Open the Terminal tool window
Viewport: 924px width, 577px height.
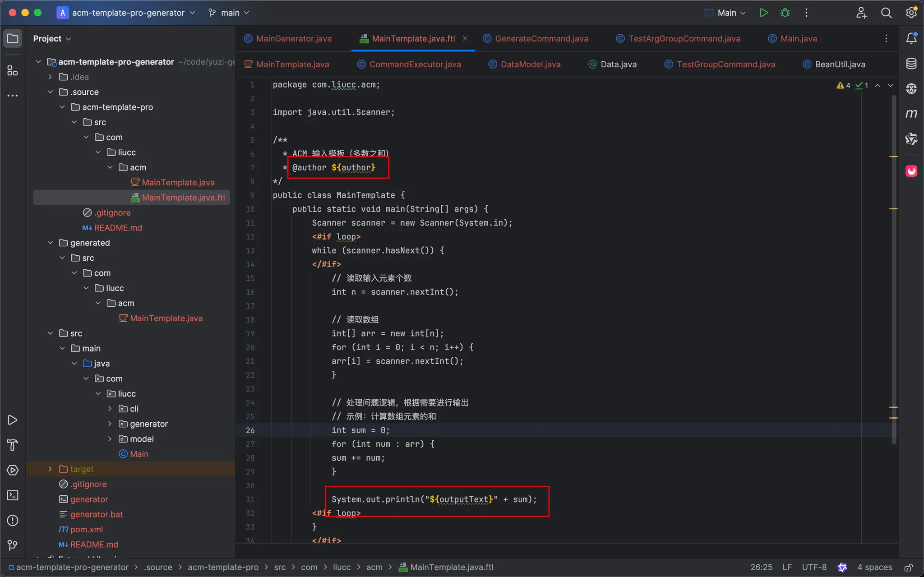coord(13,495)
